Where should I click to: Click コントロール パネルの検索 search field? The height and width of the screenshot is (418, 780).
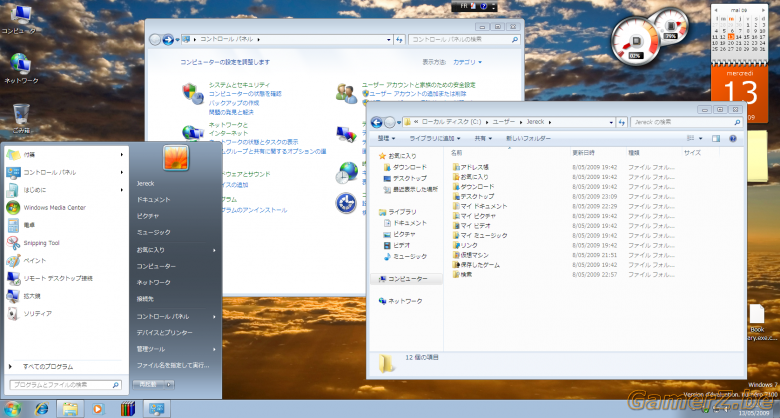[x=465, y=39]
